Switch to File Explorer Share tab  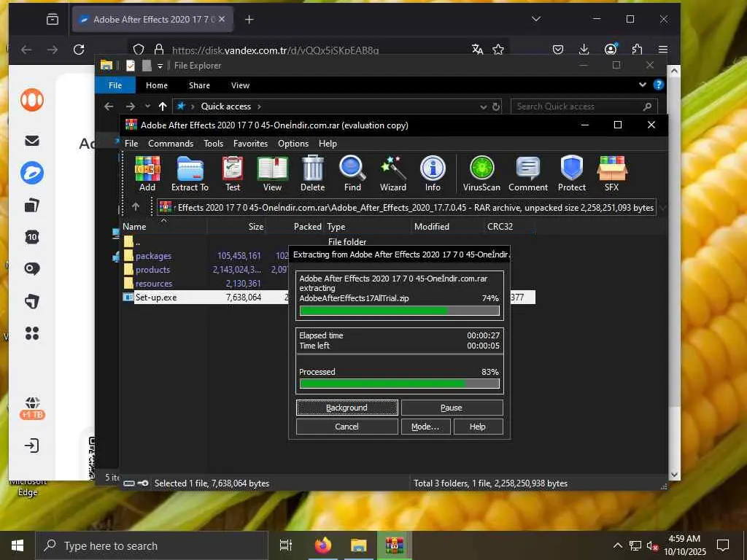click(199, 85)
